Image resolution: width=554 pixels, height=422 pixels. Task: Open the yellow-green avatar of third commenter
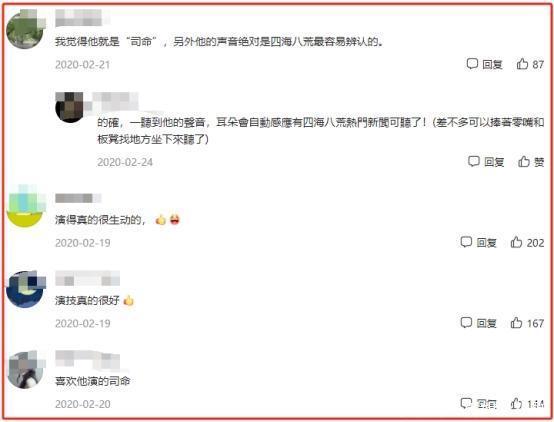(26, 206)
